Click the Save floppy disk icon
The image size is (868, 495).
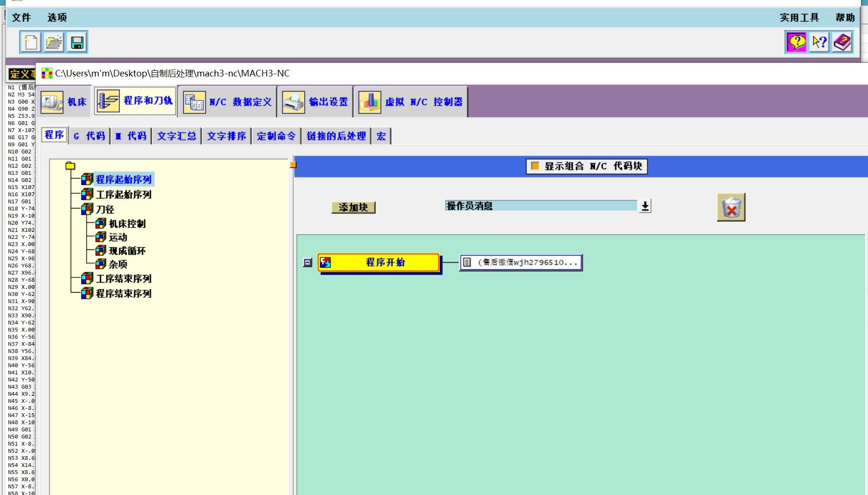tap(77, 43)
